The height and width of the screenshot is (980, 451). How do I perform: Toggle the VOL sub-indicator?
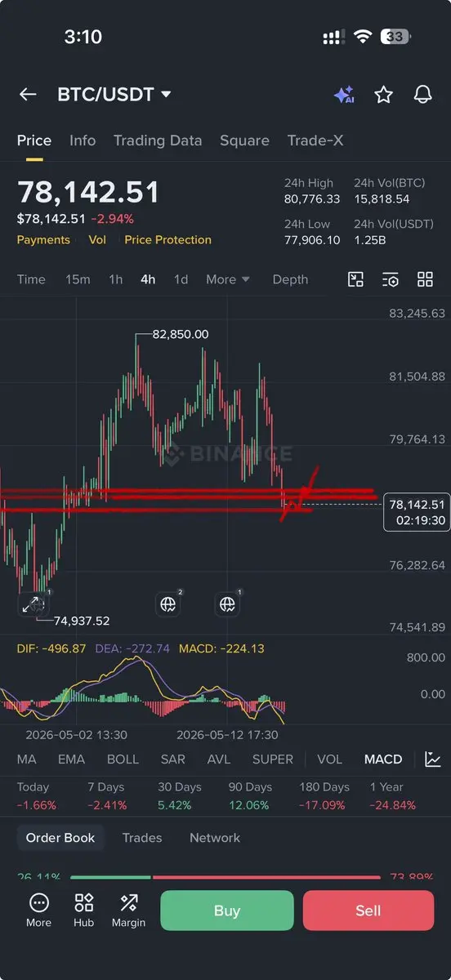point(329,759)
